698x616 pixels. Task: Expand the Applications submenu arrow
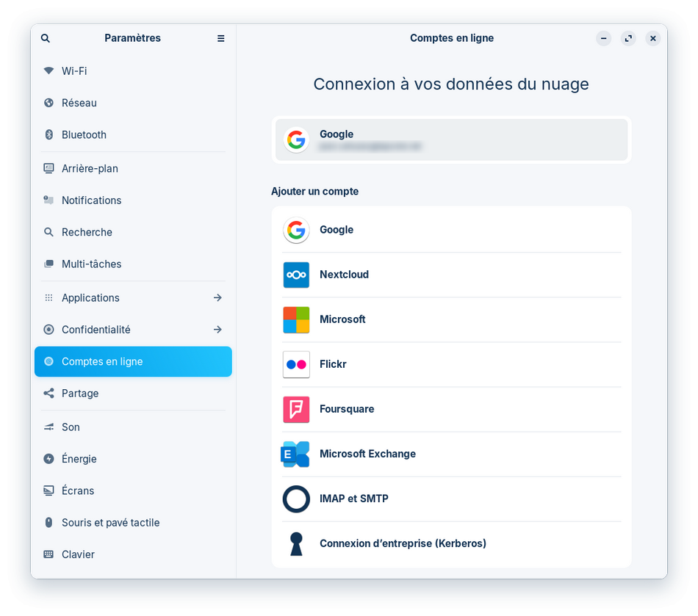(217, 298)
